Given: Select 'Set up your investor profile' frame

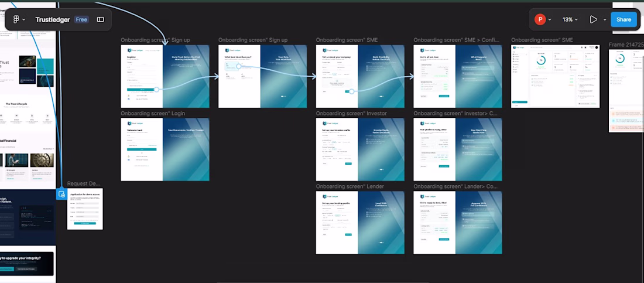Looking at the screenshot, I should point(360,149).
